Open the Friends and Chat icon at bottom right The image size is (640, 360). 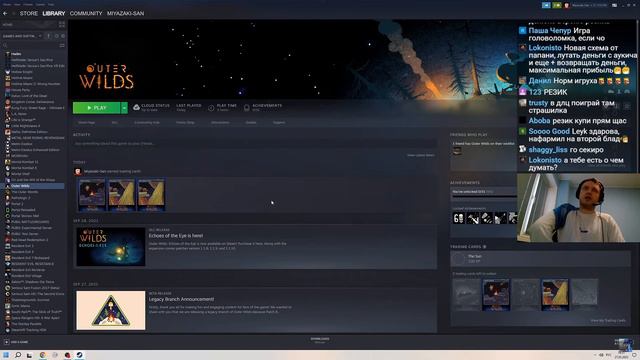click(624, 343)
